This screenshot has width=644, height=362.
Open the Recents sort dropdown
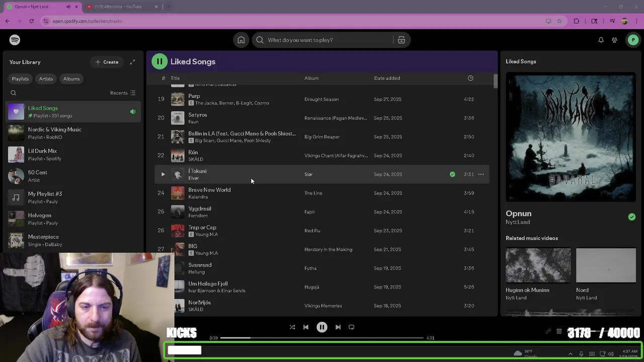tap(123, 93)
